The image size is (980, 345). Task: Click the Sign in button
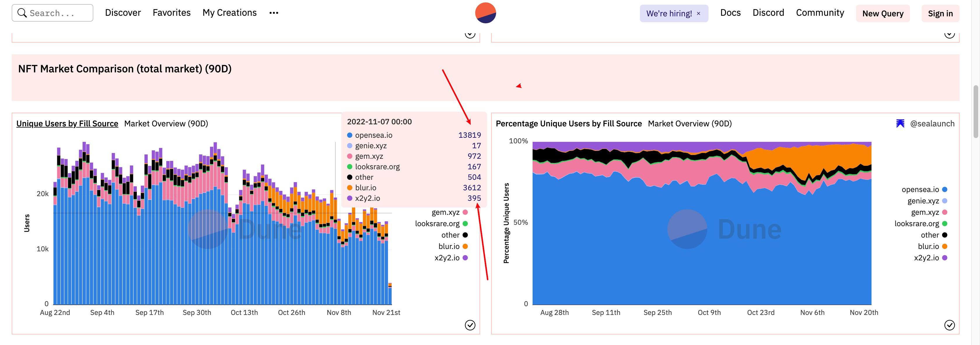[x=940, y=13]
